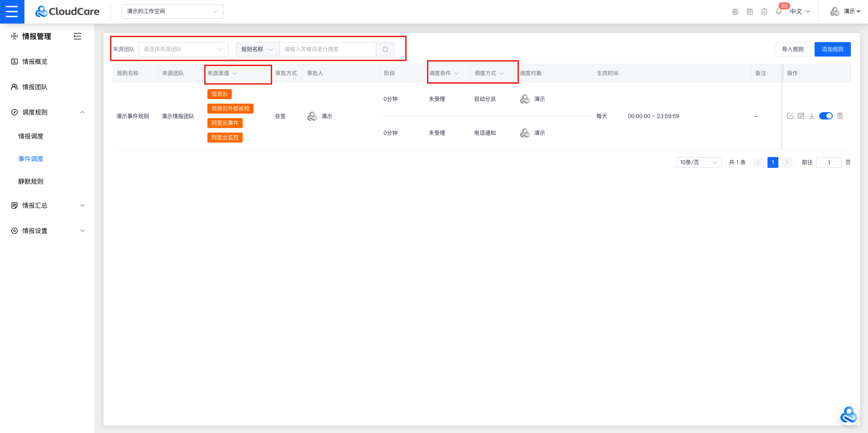Click the trash icon to delete the rule
The image size is (868, 433).
(x=840, y=116)
